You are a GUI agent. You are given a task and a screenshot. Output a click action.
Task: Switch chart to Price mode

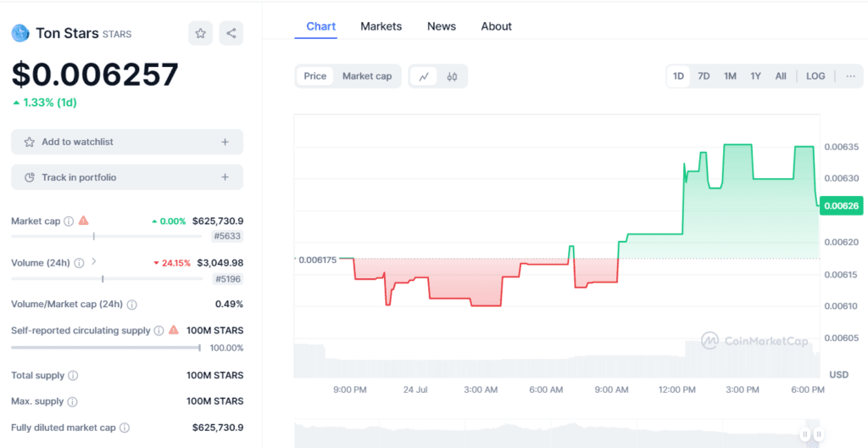[x=315, y=76]
